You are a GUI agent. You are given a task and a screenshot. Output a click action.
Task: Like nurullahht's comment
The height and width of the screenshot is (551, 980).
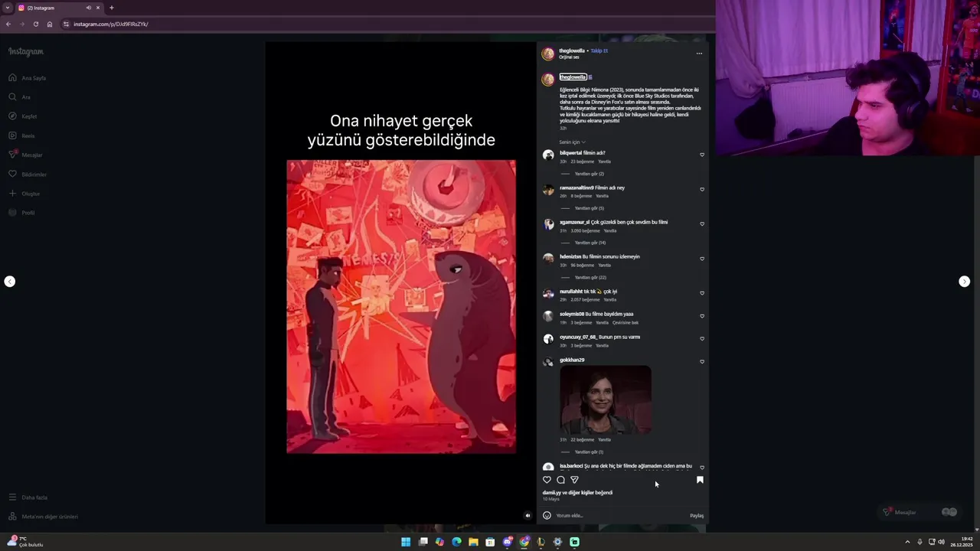tap(702, 293)
